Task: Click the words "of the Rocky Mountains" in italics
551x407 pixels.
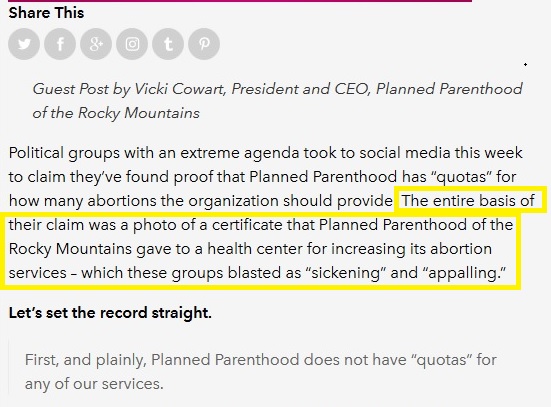Action: 116,113
